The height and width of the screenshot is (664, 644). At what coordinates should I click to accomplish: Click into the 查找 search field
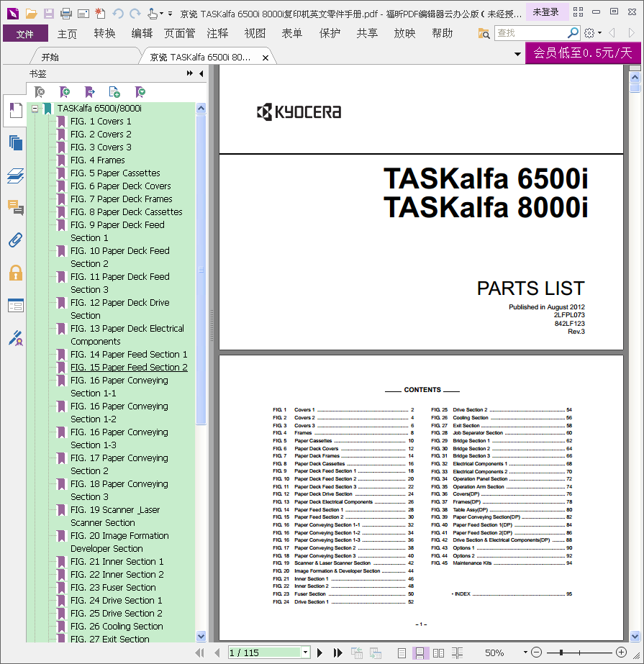click(530, 33)
